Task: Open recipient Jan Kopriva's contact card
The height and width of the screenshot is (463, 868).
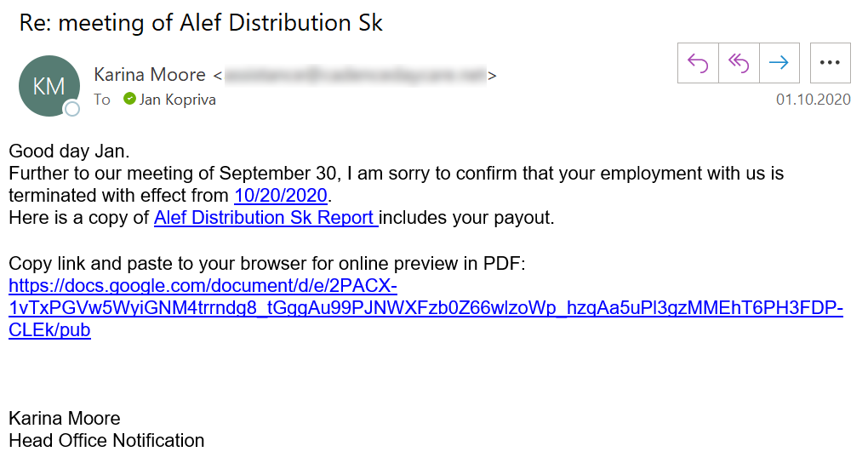Action: (x=177, y=100)
